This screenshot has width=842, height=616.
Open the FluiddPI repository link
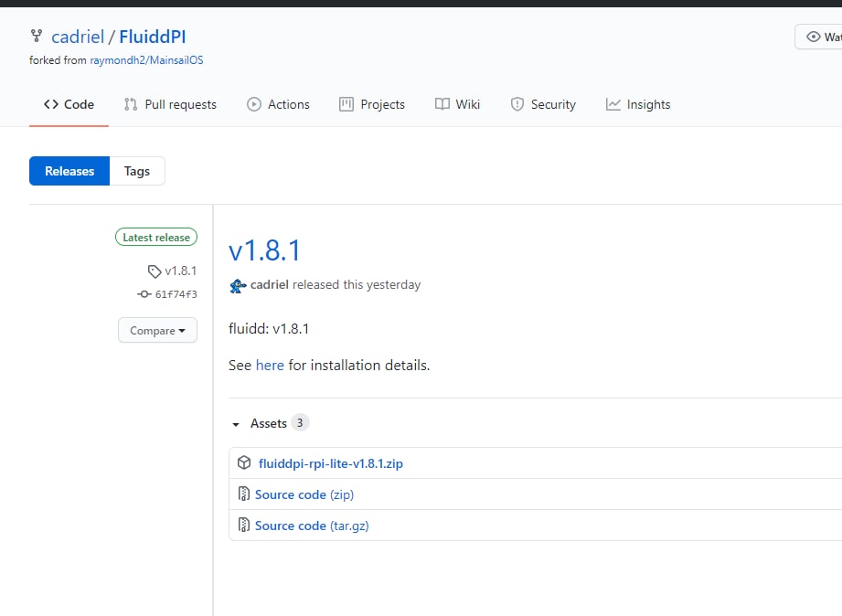point(153,37)
